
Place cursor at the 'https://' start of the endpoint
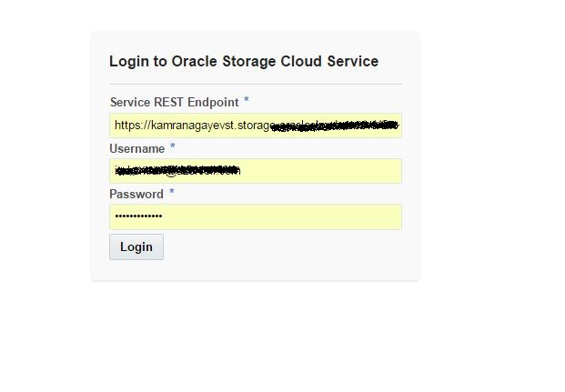(130, 126)
